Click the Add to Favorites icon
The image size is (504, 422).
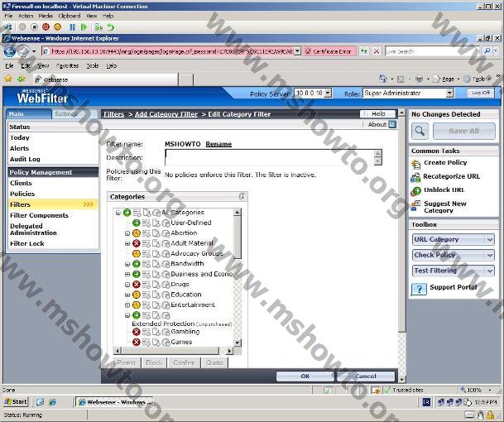[22, 79]
